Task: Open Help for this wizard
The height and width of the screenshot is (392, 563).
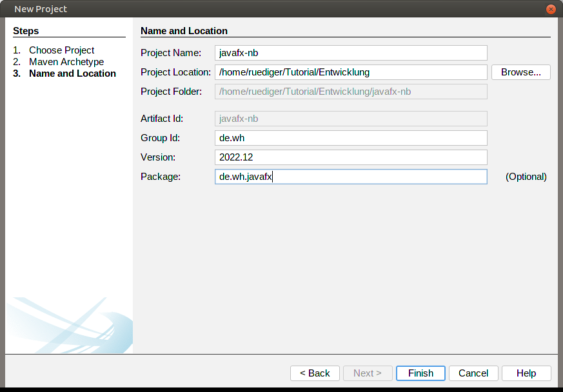Action: 526,373
